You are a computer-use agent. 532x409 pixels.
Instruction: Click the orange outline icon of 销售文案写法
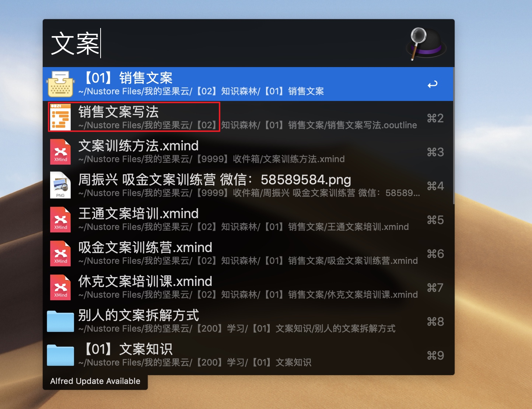[x=60, y=118]
